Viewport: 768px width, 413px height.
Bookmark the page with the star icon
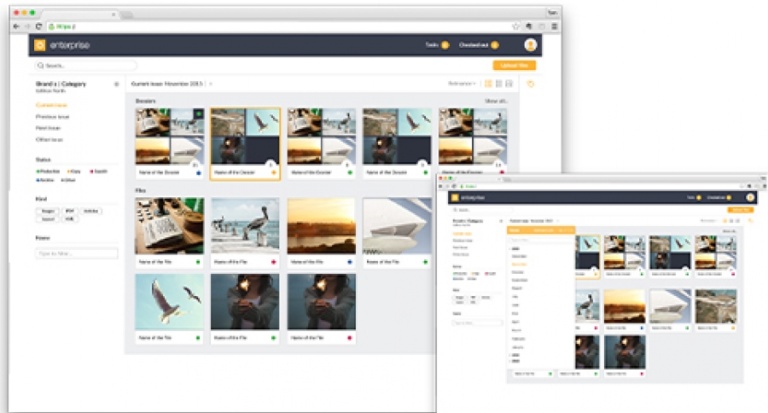(516, 25)
